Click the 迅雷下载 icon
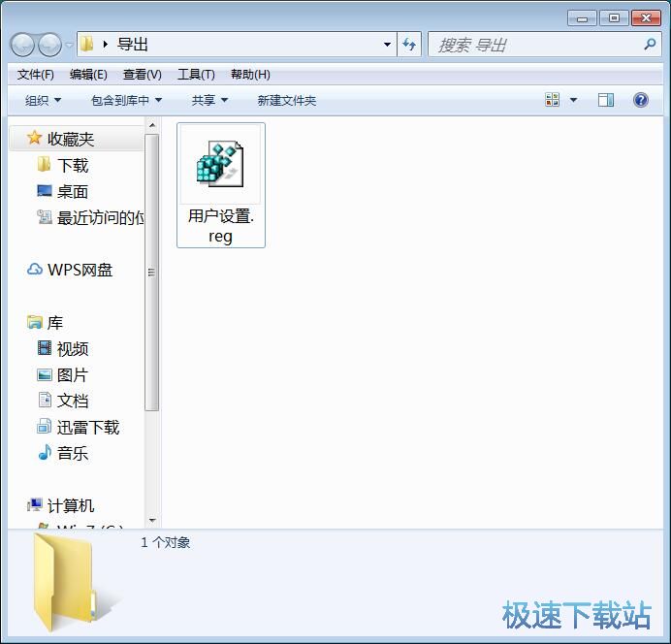 (x=45, y=426)
